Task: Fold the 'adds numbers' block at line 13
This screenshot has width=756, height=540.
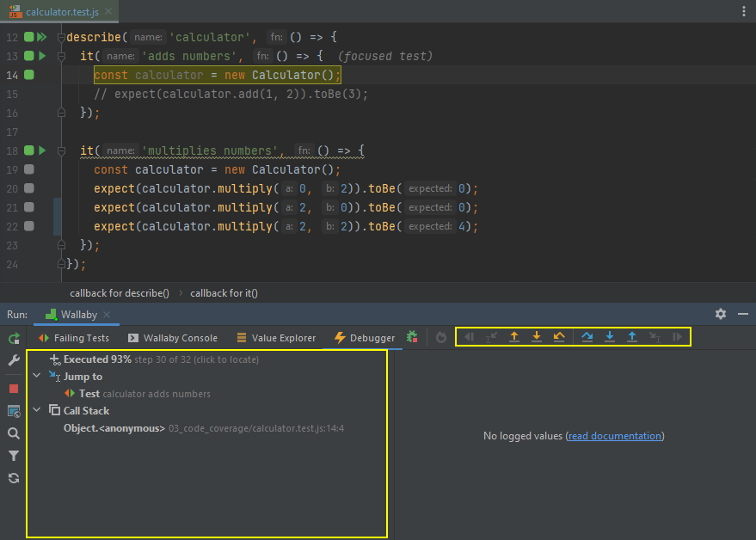Action: click(61, 56)
